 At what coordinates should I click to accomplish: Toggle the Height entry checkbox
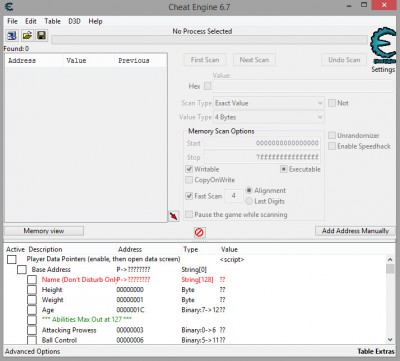(32, 290)
